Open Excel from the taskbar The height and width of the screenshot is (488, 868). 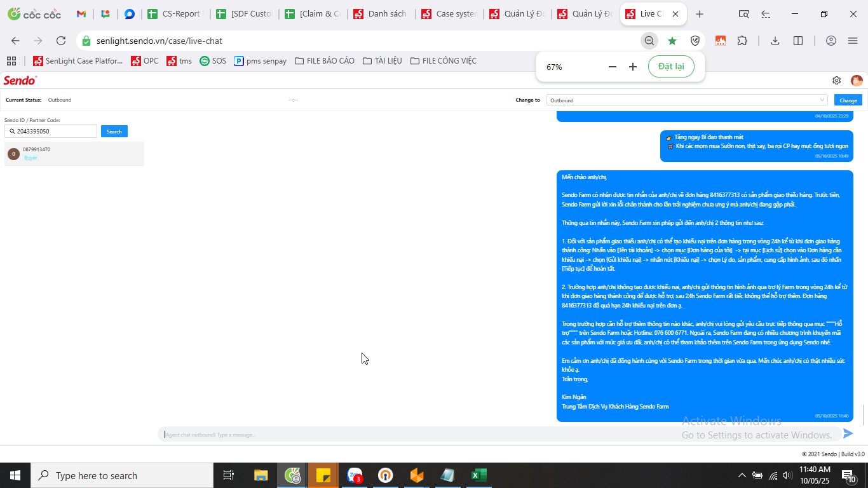click(478, 475)
